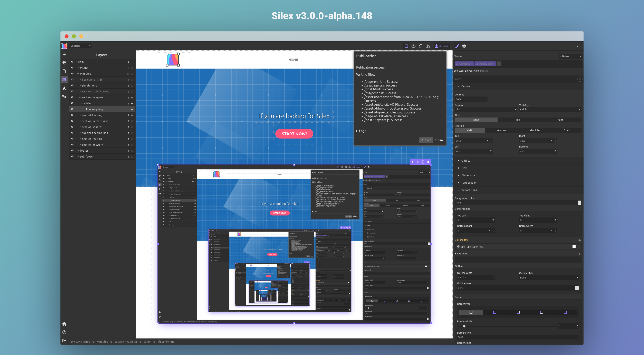Open the pages panel icon
Image resolution: width=644 pixels, height=355 pixels.
[64, 71]
